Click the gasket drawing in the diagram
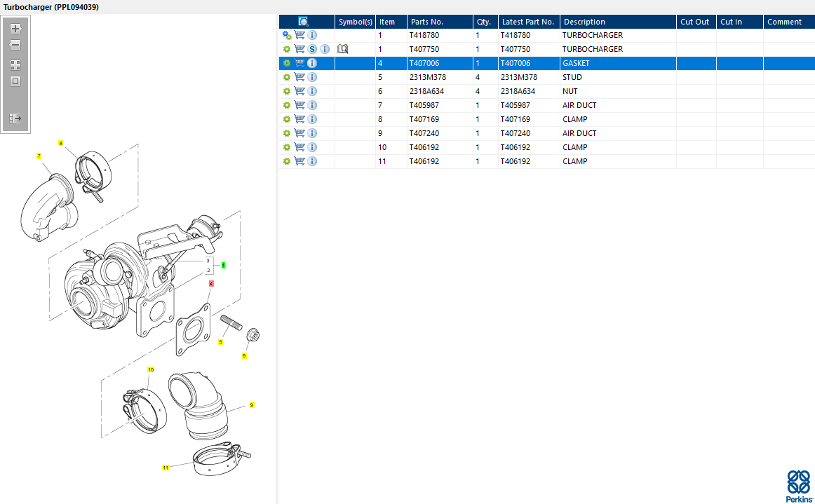The width and height of the screenshot is (815, 504). [x=194, y=330]
